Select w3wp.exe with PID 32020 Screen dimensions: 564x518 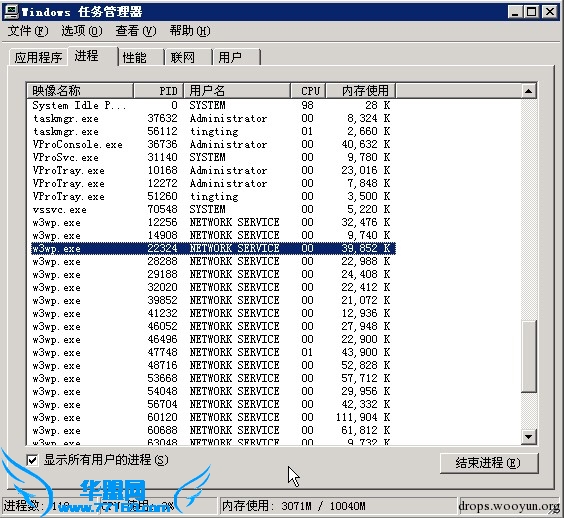(213, 287)
